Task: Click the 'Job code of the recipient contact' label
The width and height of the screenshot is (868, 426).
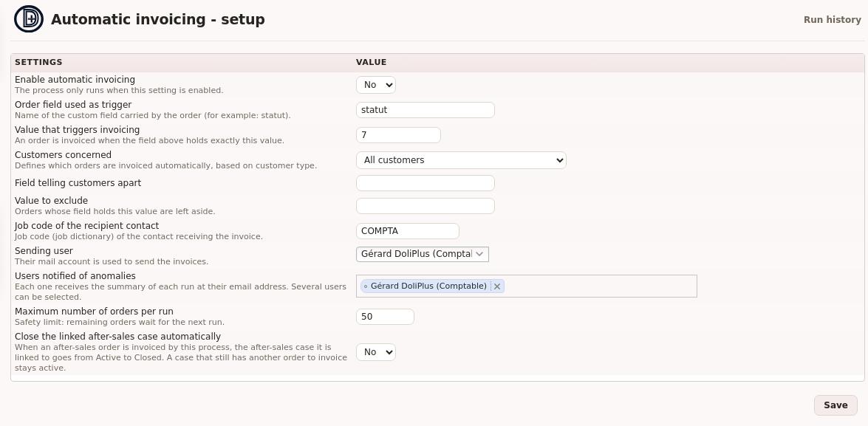Action: coord(87,226)
